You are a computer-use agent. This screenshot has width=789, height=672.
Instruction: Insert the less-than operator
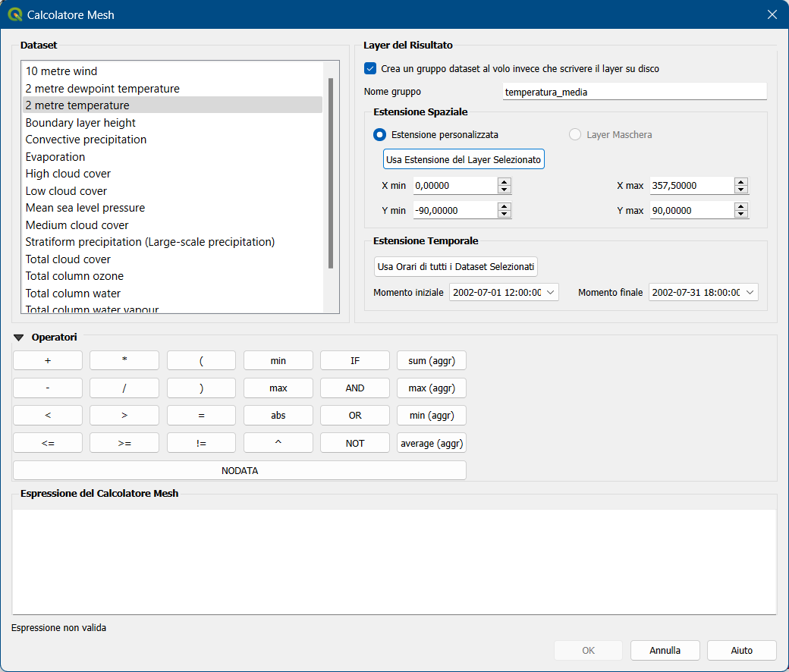pyautogui.click(x=48, y=416)
